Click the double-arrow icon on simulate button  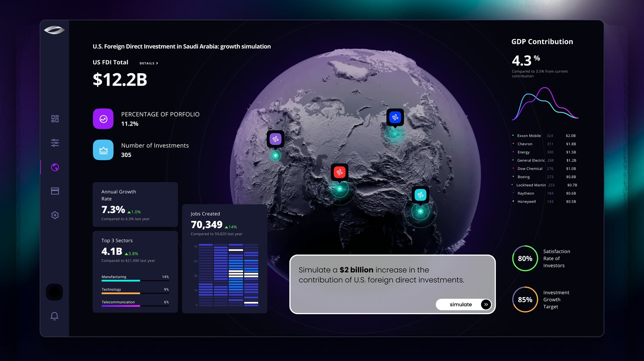486,304
